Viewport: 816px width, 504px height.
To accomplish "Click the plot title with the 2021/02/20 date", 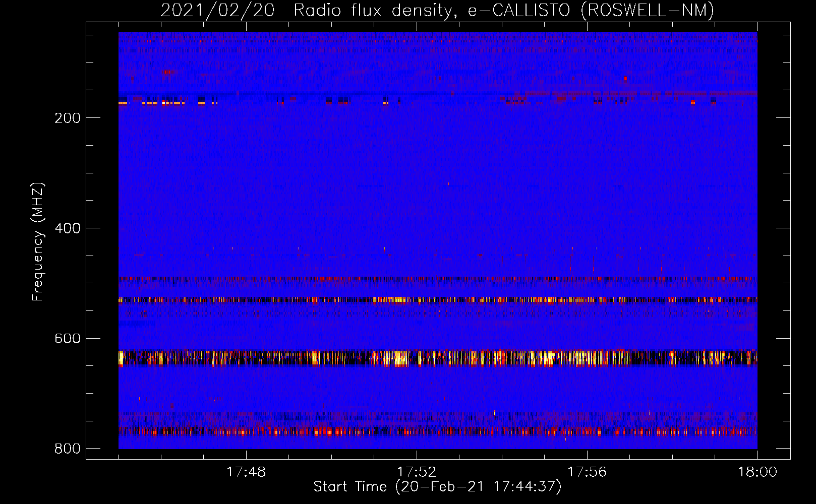I will tap(437, 10).
